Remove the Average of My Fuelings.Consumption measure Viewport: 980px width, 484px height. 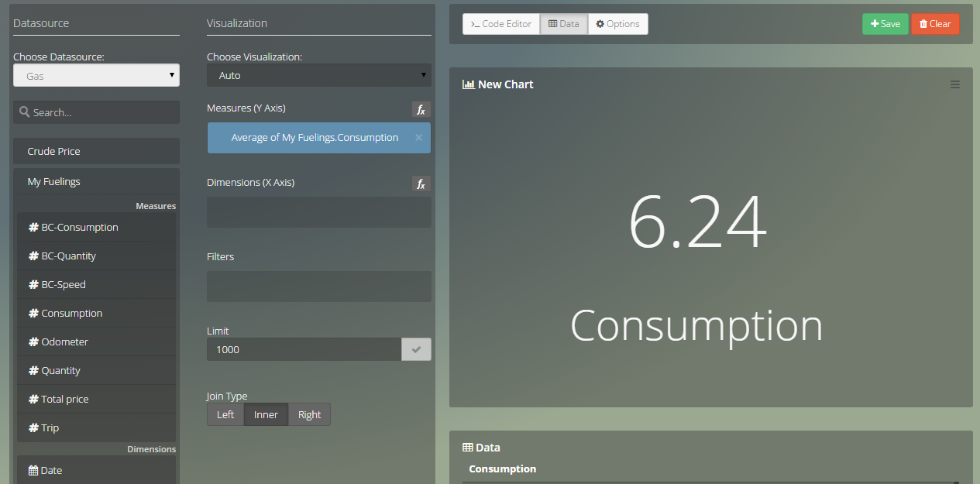coord(418,138)
